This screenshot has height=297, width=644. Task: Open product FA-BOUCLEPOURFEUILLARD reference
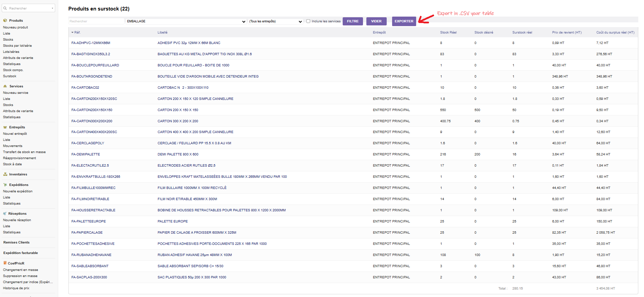(x=95, y=65)
